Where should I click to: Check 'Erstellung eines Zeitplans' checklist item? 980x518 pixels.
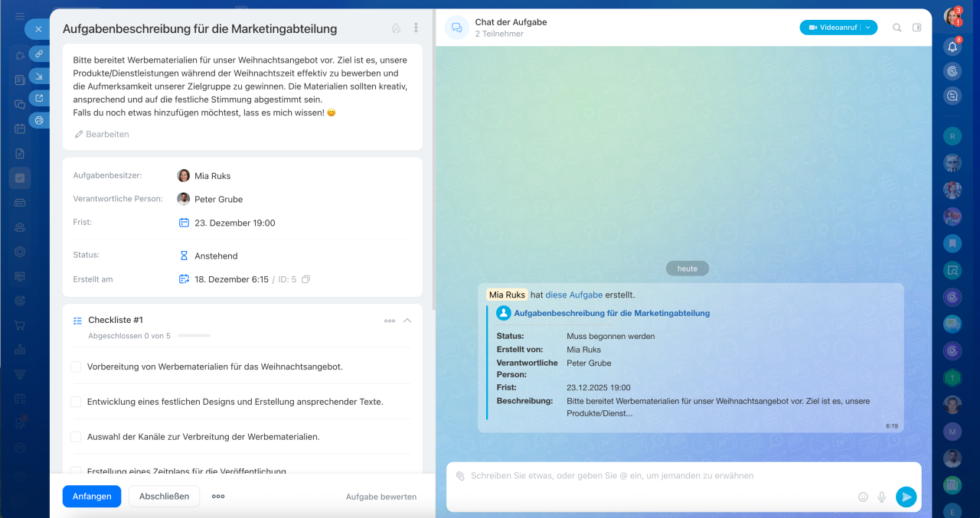tap(76, 471)
